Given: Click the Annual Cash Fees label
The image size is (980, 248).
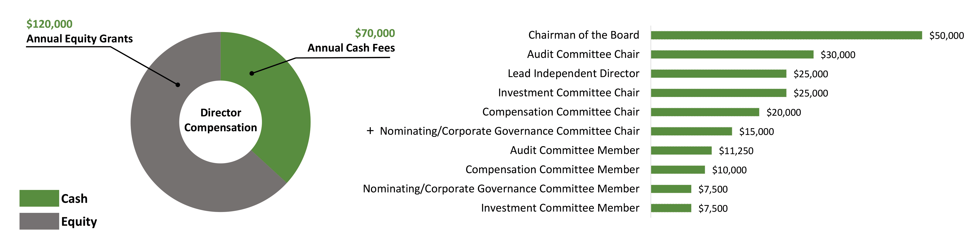Looking at the screenshot, I should [351, 48].
